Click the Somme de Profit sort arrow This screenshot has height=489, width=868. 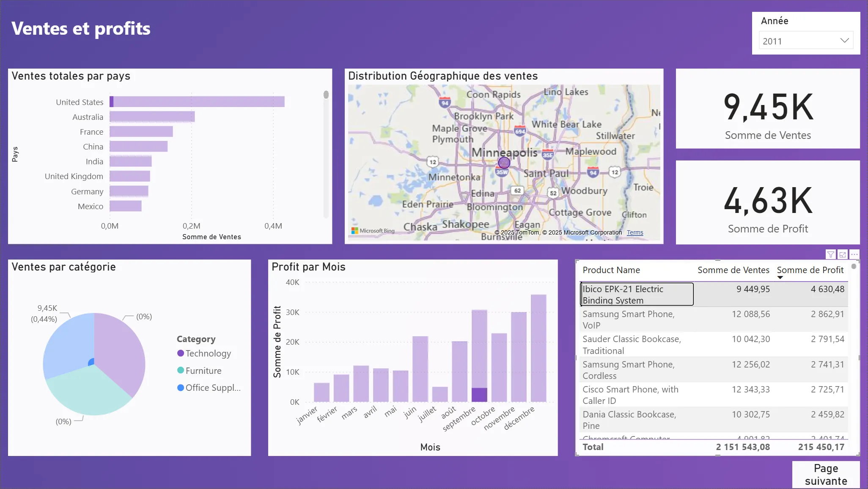pyautogui.click(x=780, y=278)
